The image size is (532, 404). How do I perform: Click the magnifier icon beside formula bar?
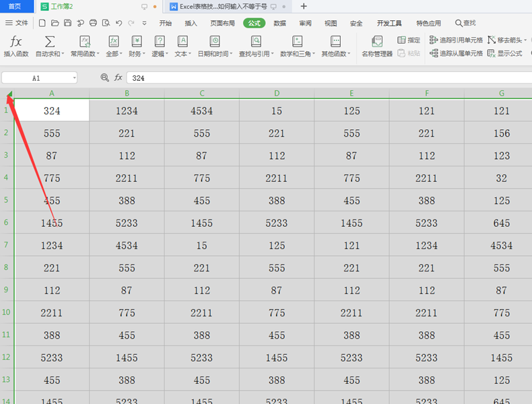[105, 77]
